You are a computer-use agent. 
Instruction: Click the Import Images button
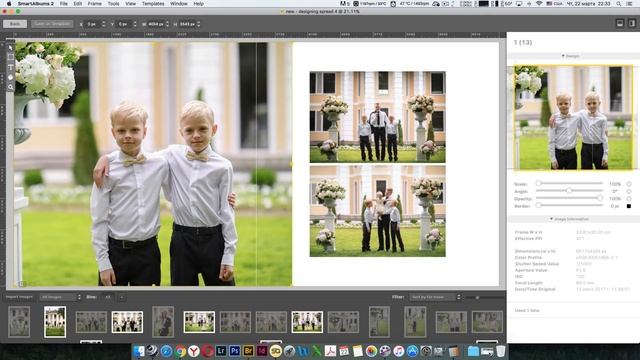(x=19, y=297)
